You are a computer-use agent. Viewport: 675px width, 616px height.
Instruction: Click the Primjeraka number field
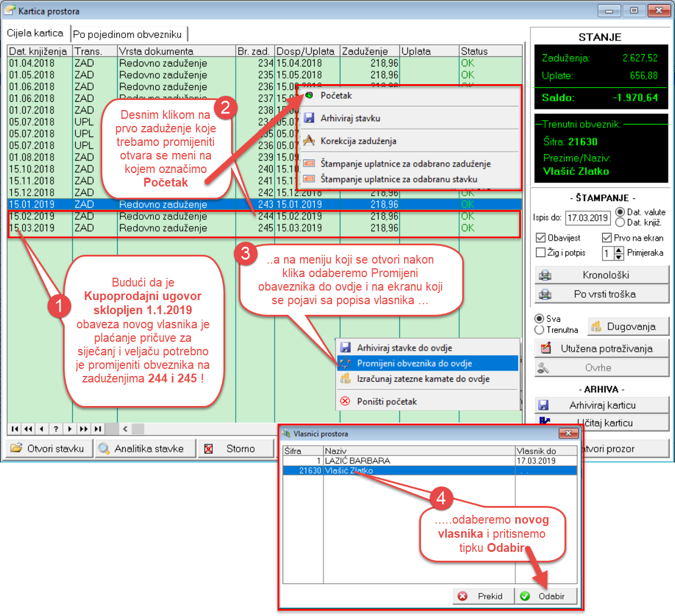[x=608, y=254]
